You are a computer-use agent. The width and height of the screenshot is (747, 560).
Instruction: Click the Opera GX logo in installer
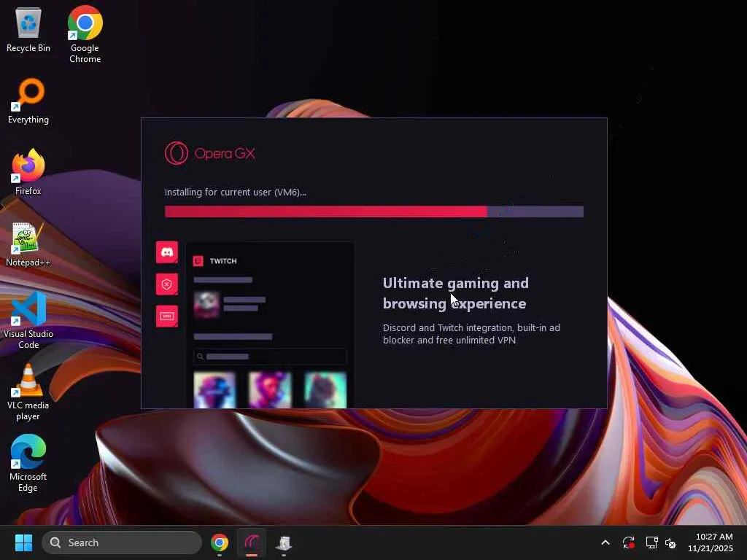[x=209, y=153]
